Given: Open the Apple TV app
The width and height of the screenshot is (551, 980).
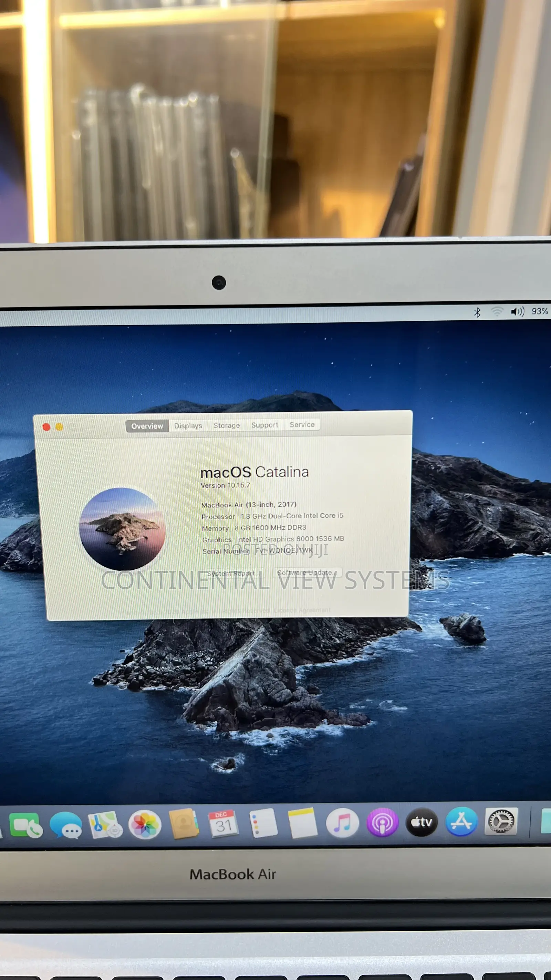Looking at the screenshot, I should point(422,822).
